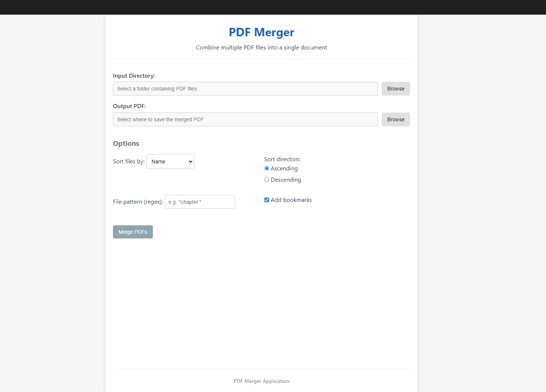Viewport: 546px width, 392px height.
Task: Click the 'Sort files by:' label
Action: 129,162
